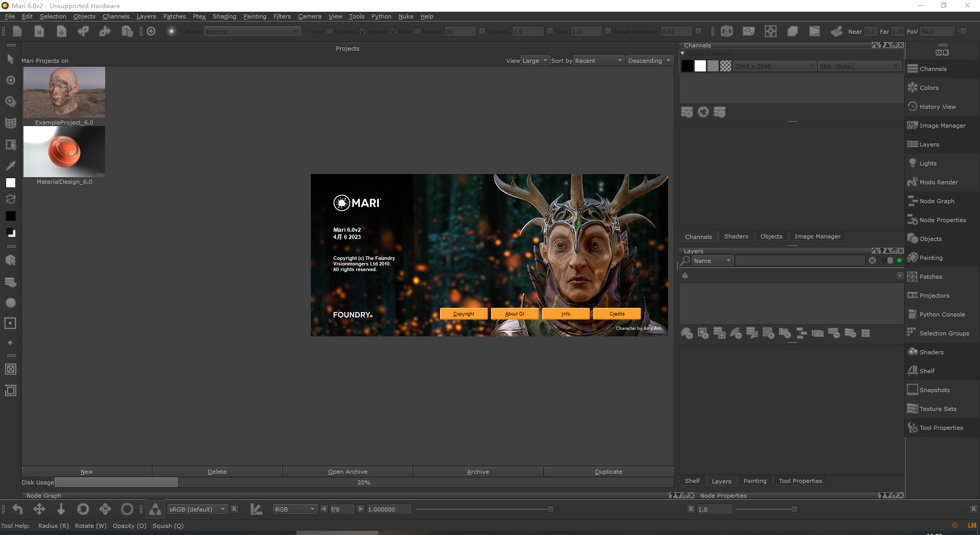Image resolution: width=980 pixels, height=535 pixels.
Task: Select the arrow Select tool in left toolbar
Action: tap(10, 59)
